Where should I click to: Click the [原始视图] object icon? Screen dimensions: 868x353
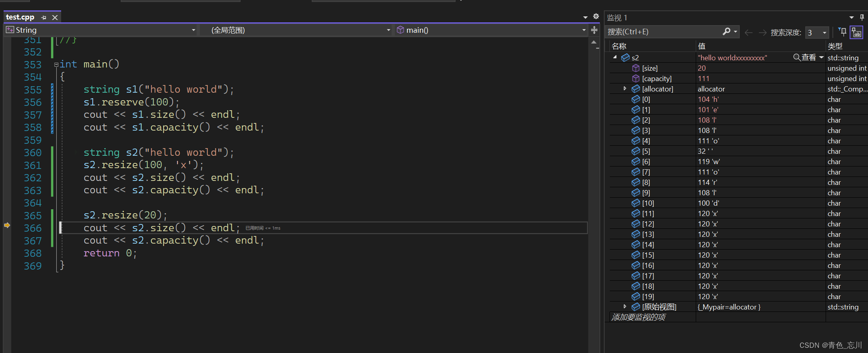click(635, 307)
